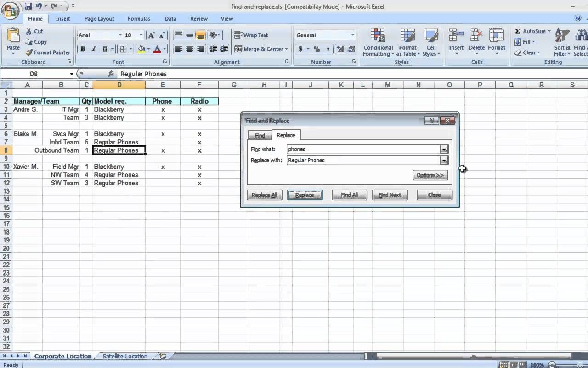Viewport: 588px width, 368px height.
Task: Align text to the top
Action: (x=178, y=35)
